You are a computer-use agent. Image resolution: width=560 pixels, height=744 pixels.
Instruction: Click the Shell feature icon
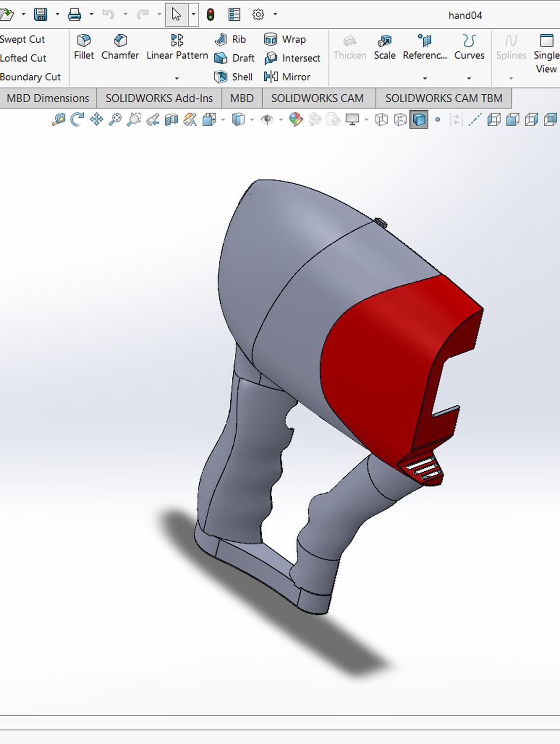tap(234, 77)
